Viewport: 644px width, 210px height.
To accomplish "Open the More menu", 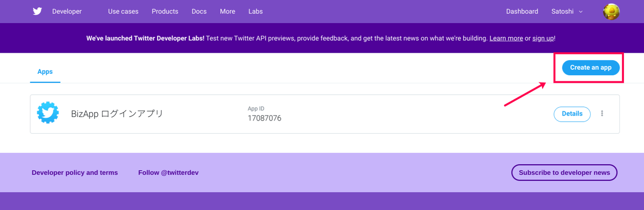I will (x=227, y=12).
